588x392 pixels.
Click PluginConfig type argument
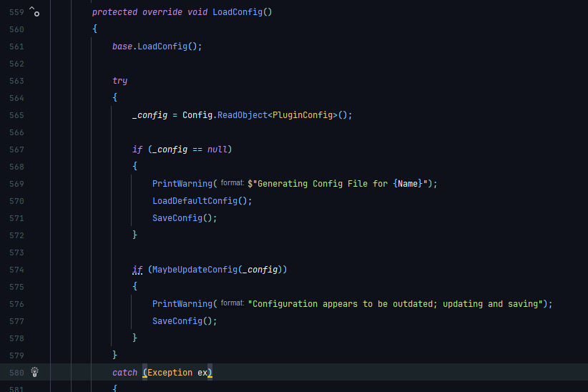tap(303, 115)
